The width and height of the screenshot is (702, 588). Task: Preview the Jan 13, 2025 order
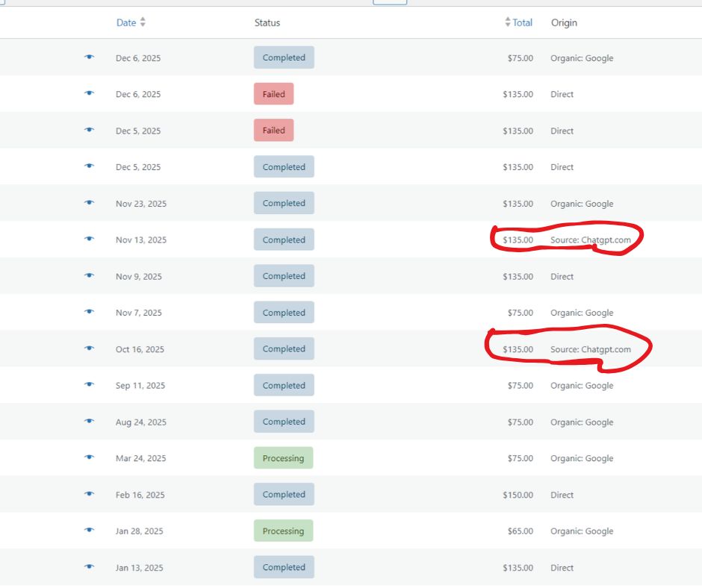[90, 567]
